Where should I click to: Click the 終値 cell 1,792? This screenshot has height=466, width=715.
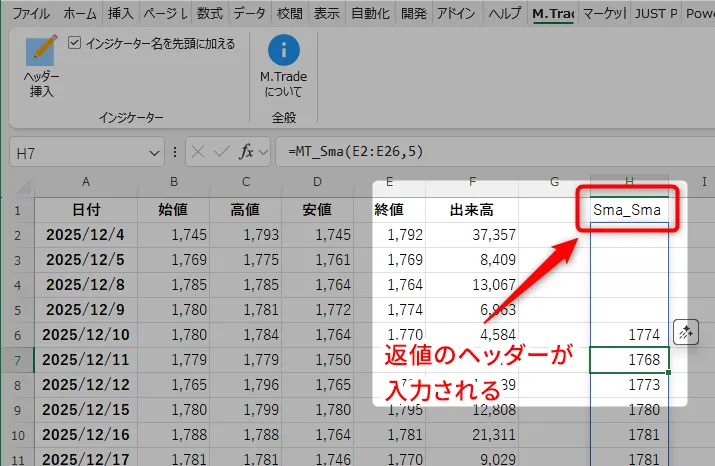point(390,235)
